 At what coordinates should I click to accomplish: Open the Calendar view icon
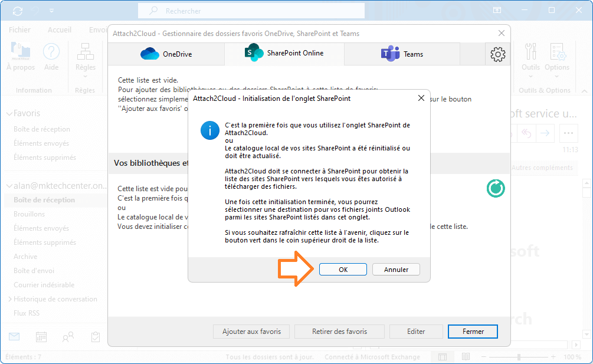[40, 336]
